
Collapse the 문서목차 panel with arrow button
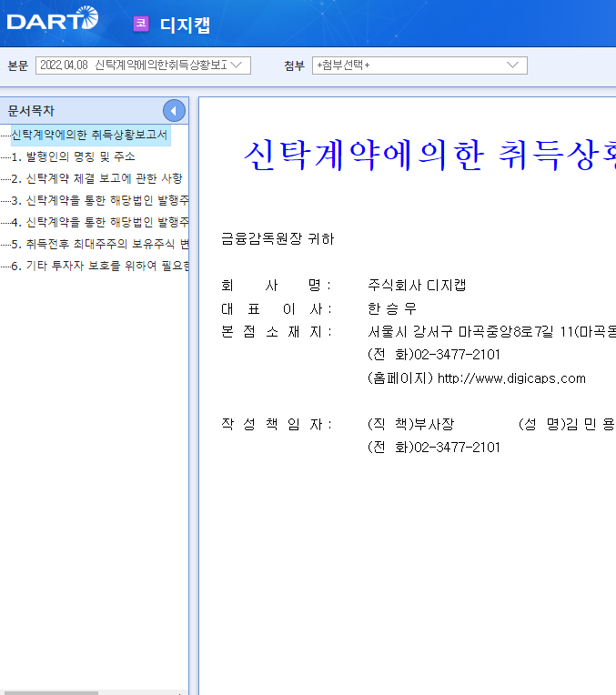point(174,111)
